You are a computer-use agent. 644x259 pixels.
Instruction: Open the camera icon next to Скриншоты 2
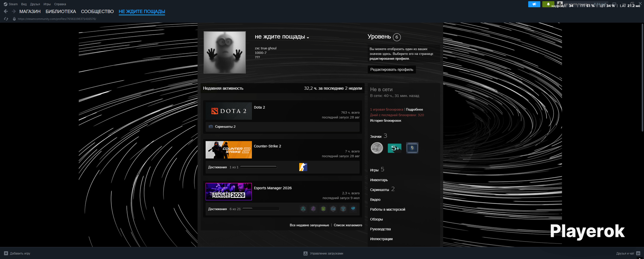[211, 127]
